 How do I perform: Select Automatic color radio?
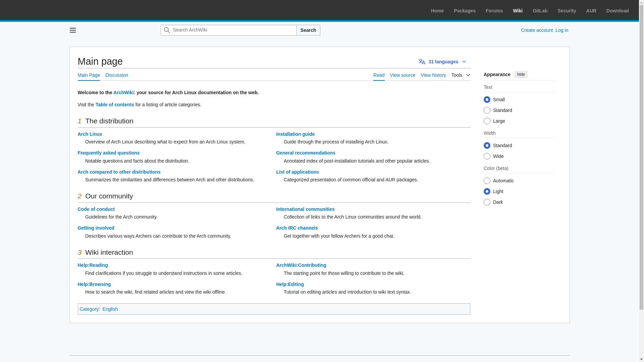[x=487, y=181]
